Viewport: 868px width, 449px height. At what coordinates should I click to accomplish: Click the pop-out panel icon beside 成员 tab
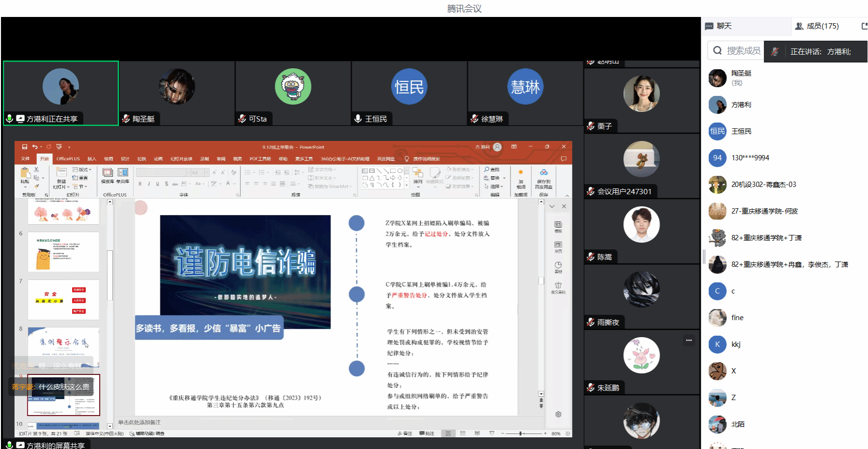click(x=864, y=26)
